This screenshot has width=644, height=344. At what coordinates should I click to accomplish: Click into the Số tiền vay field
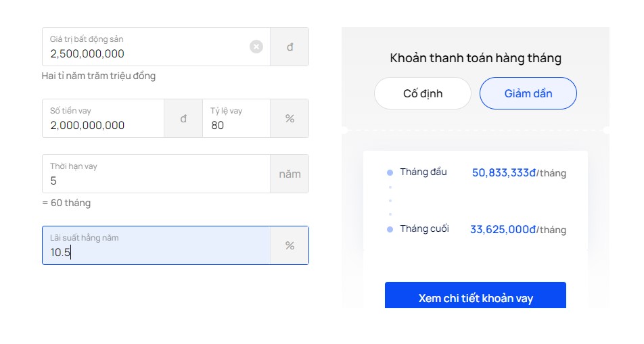click(103, 125)
